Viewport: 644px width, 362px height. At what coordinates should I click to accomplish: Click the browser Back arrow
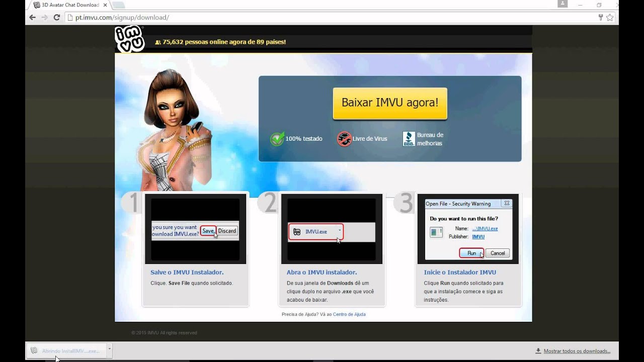pyautogui.click(x=33, y=17)
